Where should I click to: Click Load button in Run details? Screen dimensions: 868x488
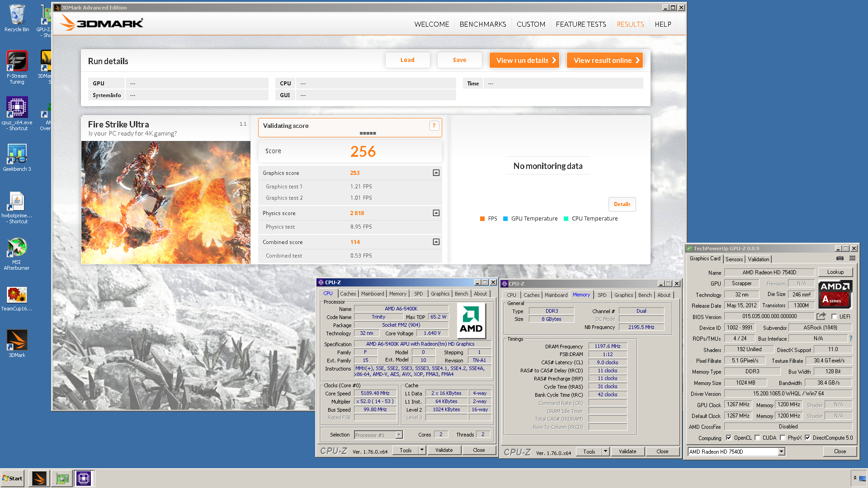click(x=407, y=60)
